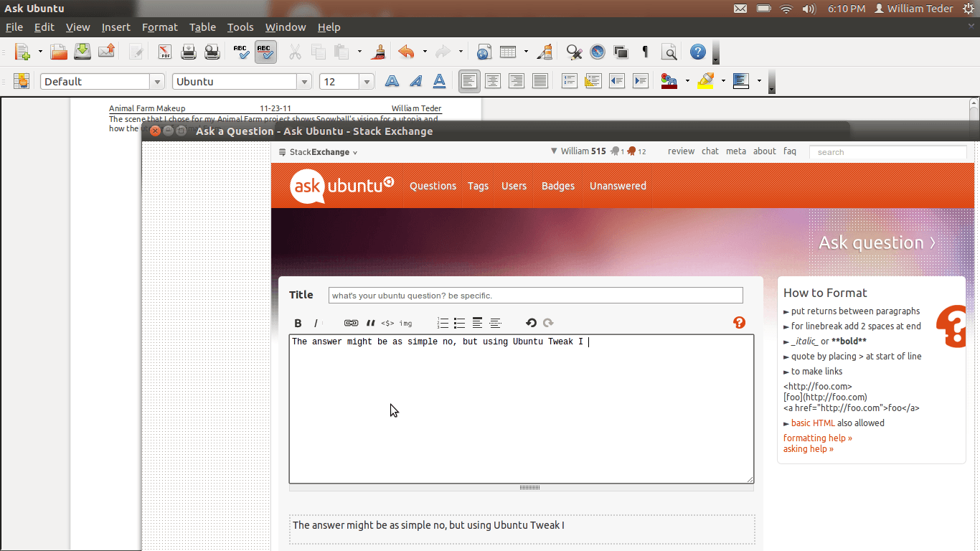Toggle AutoSpellcheck

(265, 52)
